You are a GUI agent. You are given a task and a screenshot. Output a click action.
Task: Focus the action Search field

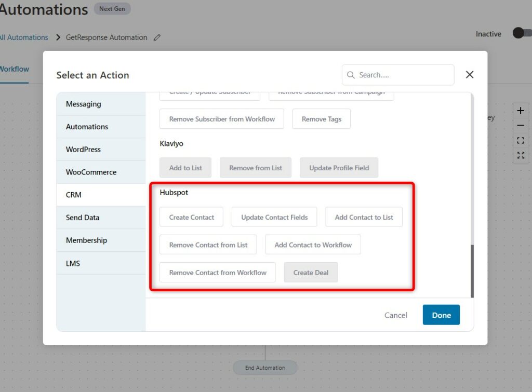click(x=398, y=75)
